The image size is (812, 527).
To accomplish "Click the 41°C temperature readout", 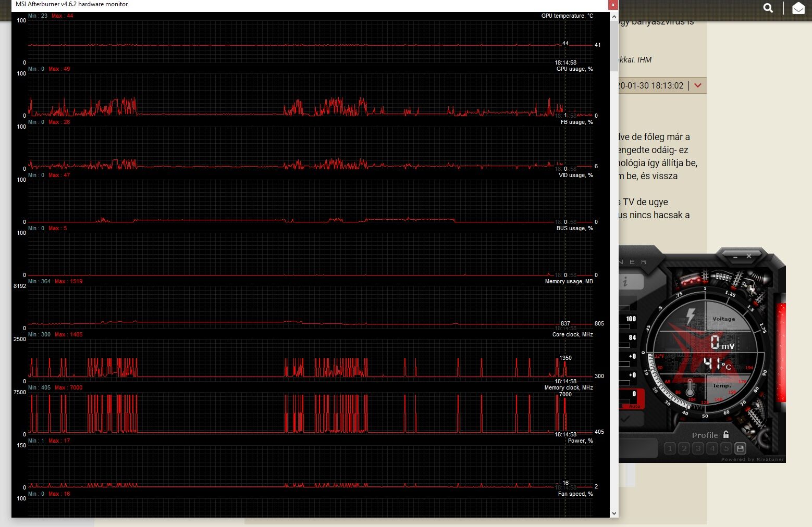I will tap(717, 364).
